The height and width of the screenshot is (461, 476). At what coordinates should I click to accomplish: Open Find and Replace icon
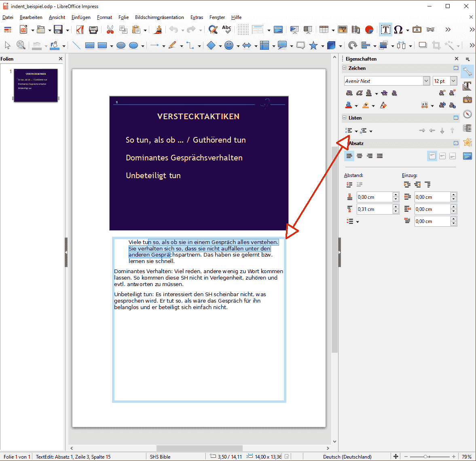(x=213, y=29)
